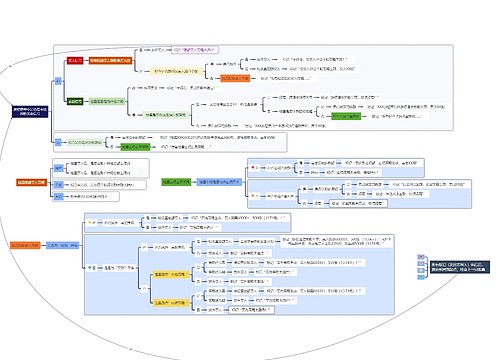Select the standalone dark-orange topic on the left
Screen dimensions: 500x360
pos(32,182)
